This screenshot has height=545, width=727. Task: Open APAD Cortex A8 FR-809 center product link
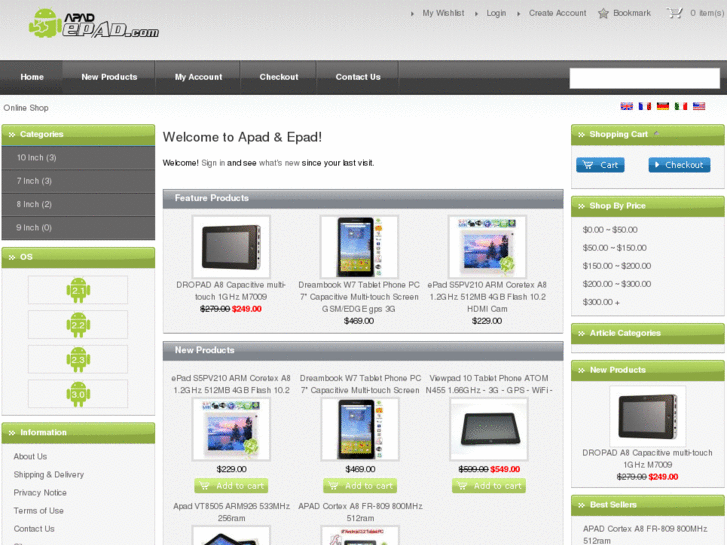[x=360, y=512]
